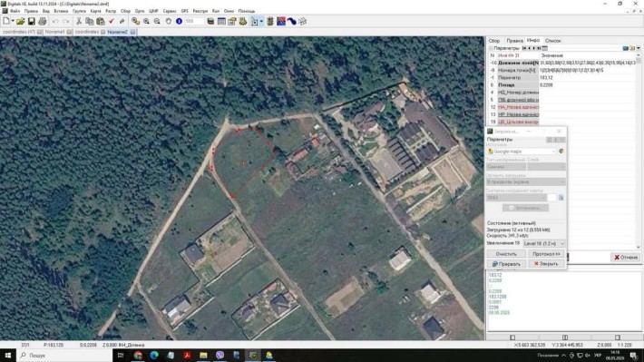Click the Периметр value cell 183,12

588,77
